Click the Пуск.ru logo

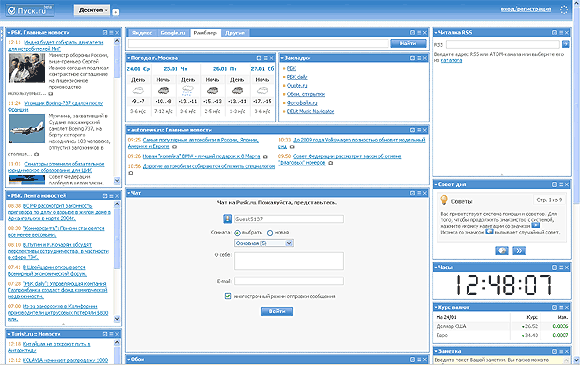(30, 10)
